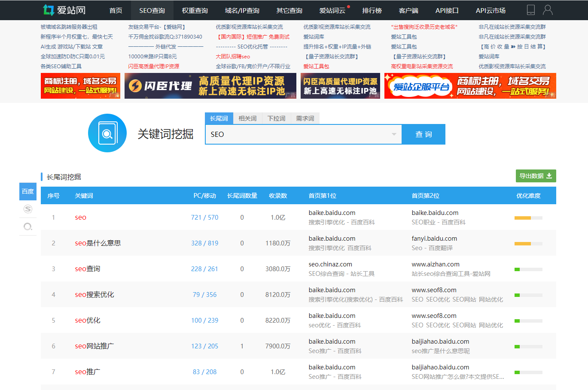
Task: Click the 79 / 356 index value
Action: 204,295
